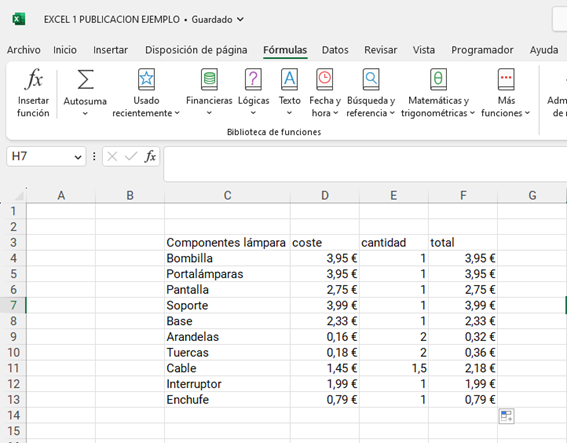Open Matemáticas y trigonométricas theta icon
Viewport: 567px width, 443px height.
tap(438, 79)
